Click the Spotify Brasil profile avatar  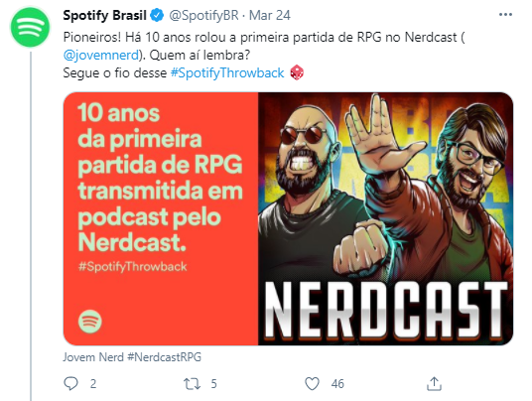pos(30,27)
